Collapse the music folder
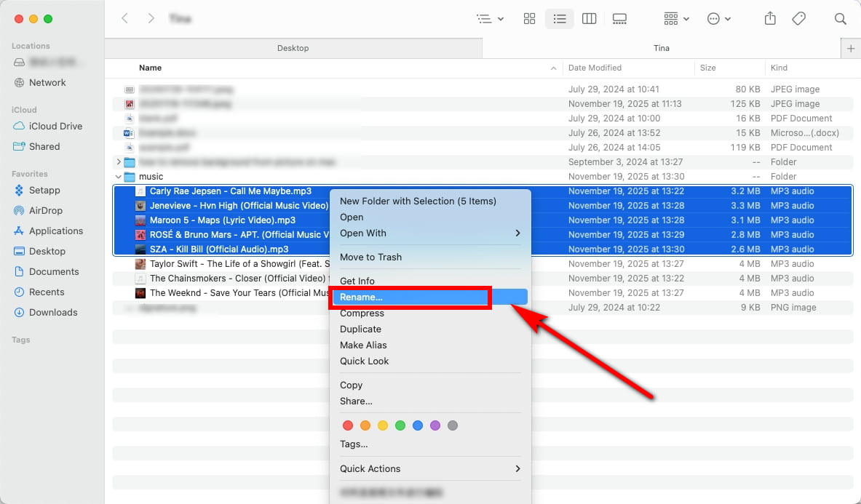This screenshot has height=504, width=861. point(119,177)
